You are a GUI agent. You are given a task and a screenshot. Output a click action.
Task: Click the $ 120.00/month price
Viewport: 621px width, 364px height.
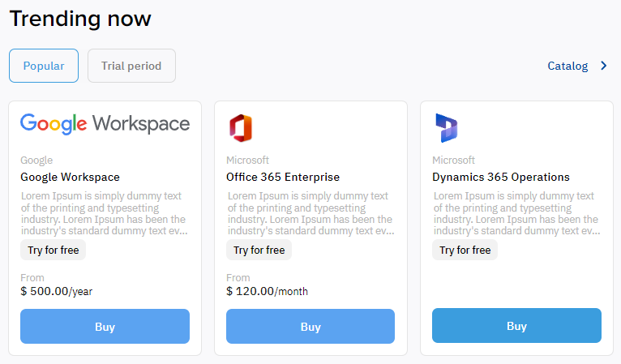267,292
